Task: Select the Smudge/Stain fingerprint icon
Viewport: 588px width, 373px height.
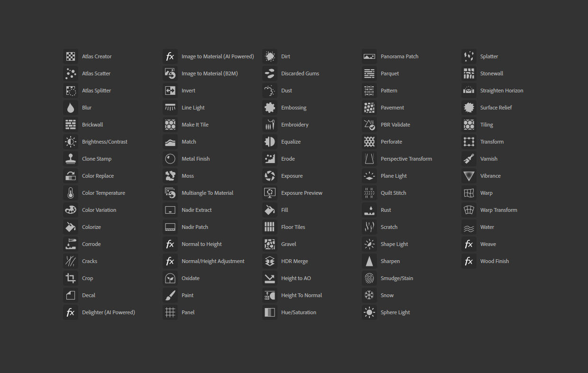Action: (x=369, y=278)
